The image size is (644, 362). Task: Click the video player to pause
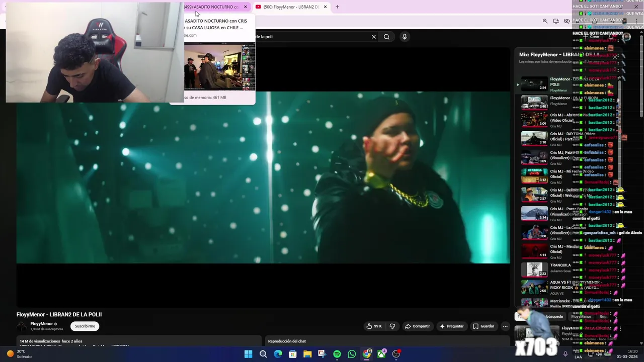point(263,177)
